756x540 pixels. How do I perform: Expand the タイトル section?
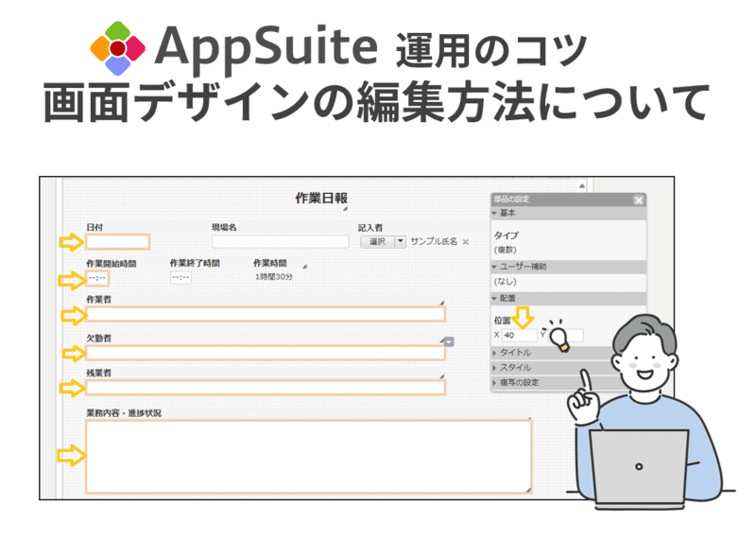(552, 353)
